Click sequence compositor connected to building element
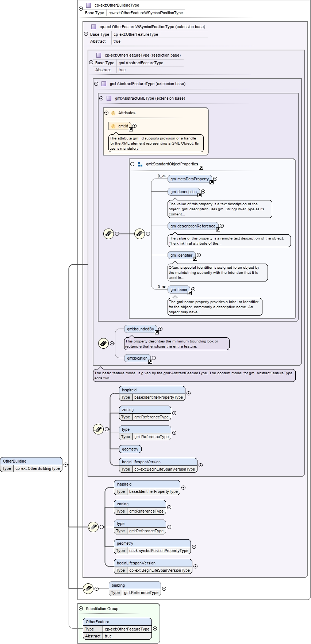 pyautogui.click(x=88, y=589)
